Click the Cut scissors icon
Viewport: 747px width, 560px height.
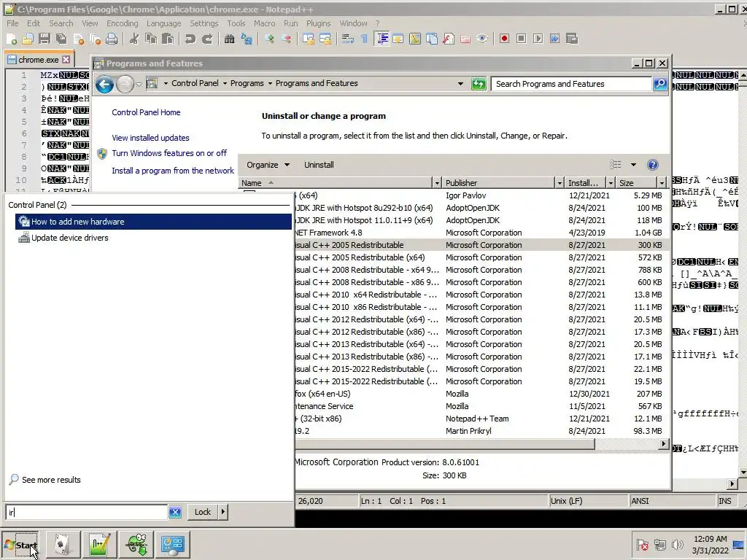click(134, 39)
